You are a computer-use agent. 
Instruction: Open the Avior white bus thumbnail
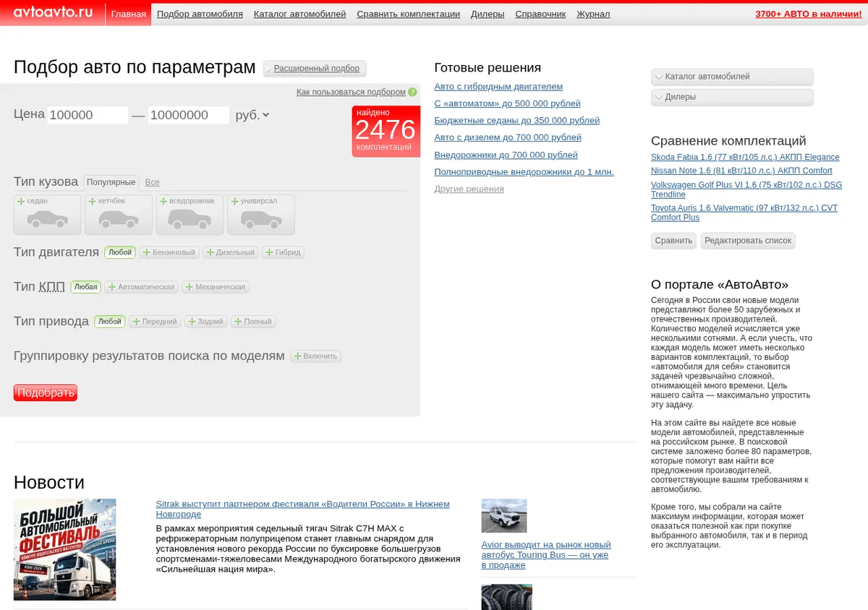pos(504,515)
